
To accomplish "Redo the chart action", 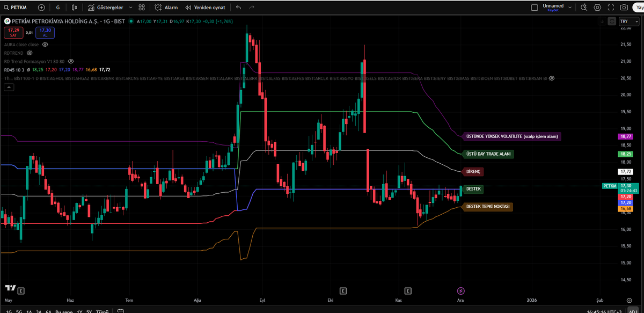I will click(x=252, y=8).
